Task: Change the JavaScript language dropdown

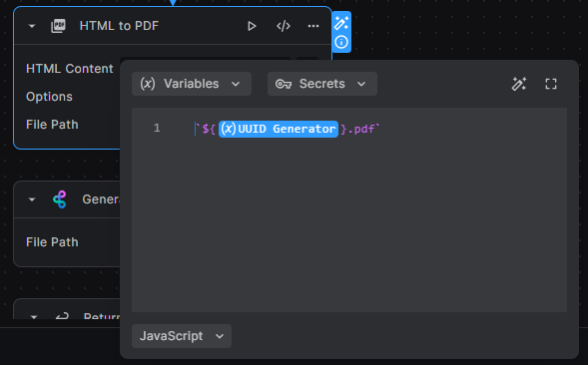Action: coord(182,336)
